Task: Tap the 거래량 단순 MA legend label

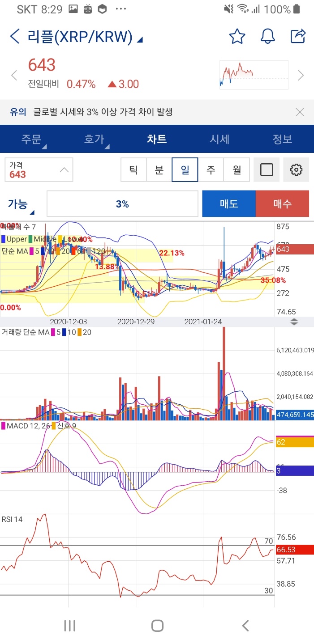Action: pyautogui.click(x=26, y=332)
